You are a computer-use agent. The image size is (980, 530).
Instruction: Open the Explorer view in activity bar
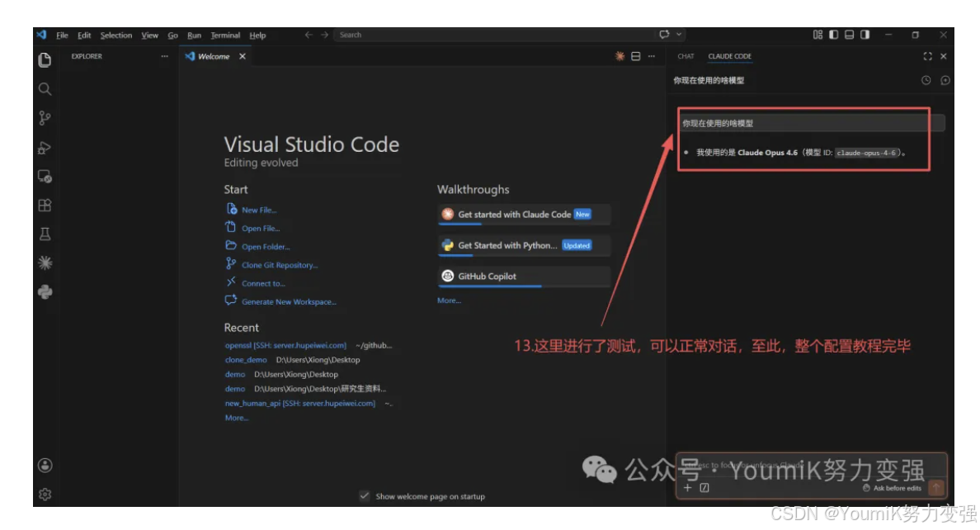pyautogui.click(x=45, y=59)
